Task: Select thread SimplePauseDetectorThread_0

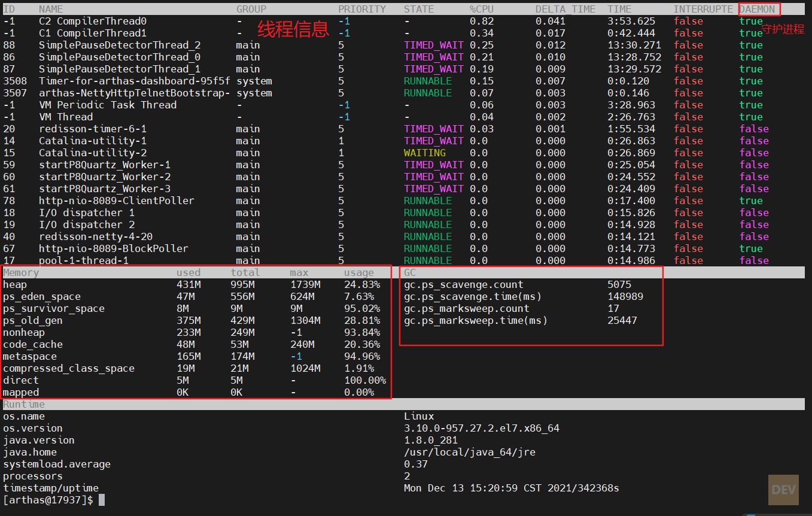Action: 120,57
